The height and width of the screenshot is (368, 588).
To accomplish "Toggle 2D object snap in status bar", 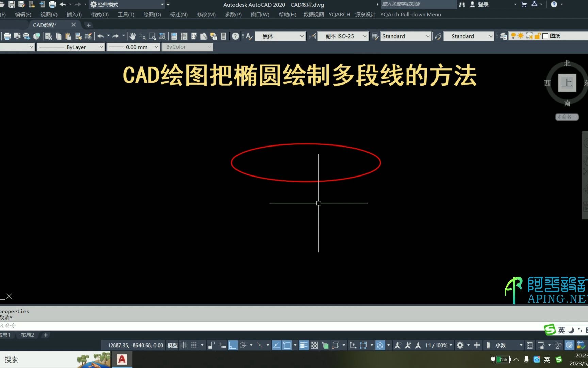I will [x=287, y=345].
